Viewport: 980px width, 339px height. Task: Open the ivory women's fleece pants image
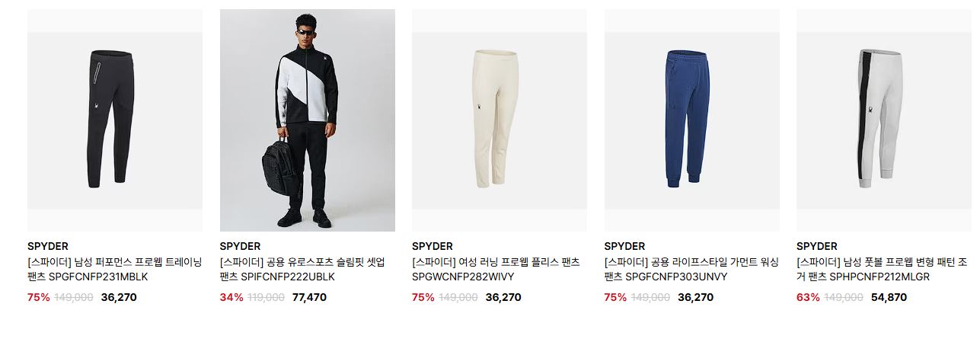pos(500,120)
